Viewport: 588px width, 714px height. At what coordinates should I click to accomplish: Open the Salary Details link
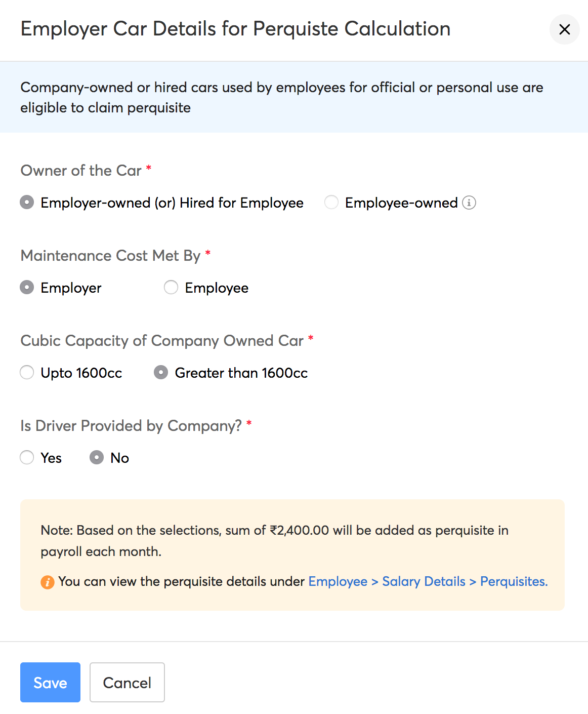point(424,582)
